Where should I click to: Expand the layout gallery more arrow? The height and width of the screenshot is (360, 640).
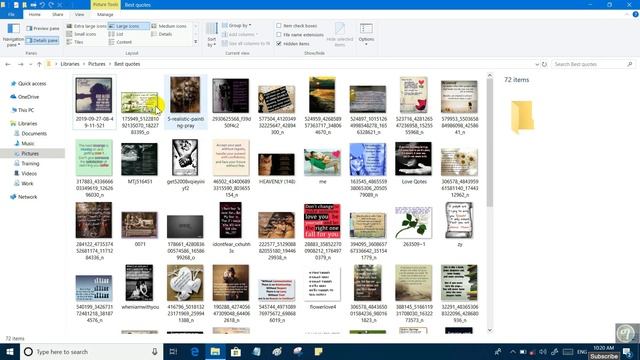click(196, 42)
